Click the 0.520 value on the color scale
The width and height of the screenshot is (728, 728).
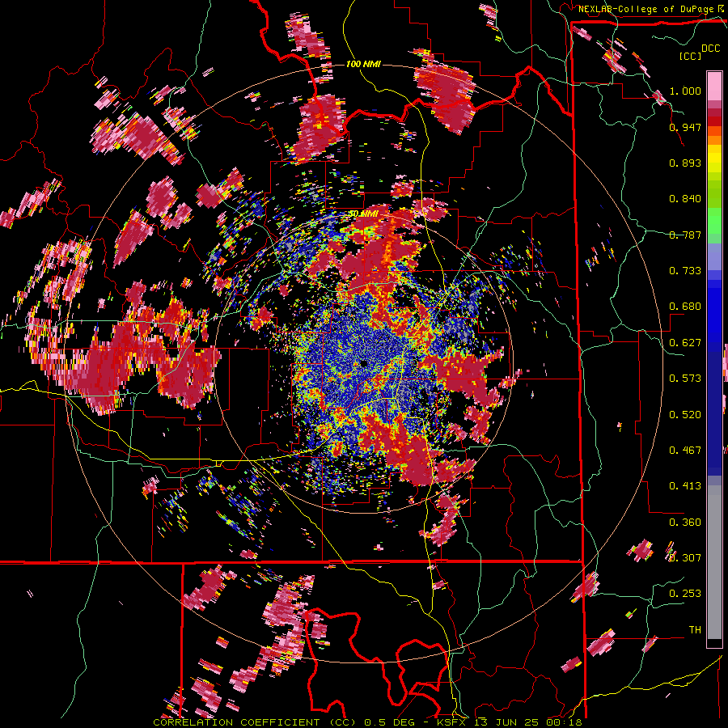(685, 415)
